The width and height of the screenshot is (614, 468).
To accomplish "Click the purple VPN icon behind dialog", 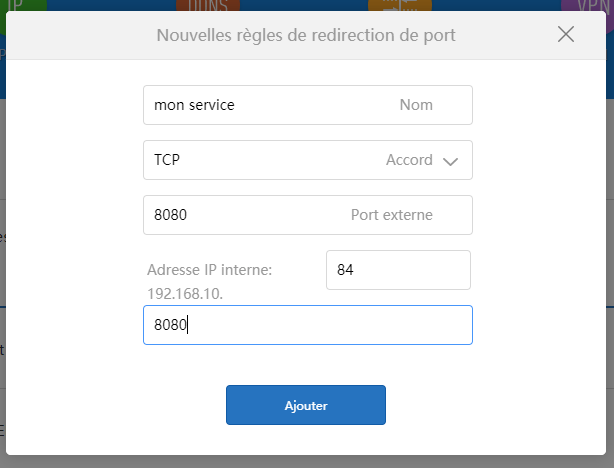I will point(587,5).
